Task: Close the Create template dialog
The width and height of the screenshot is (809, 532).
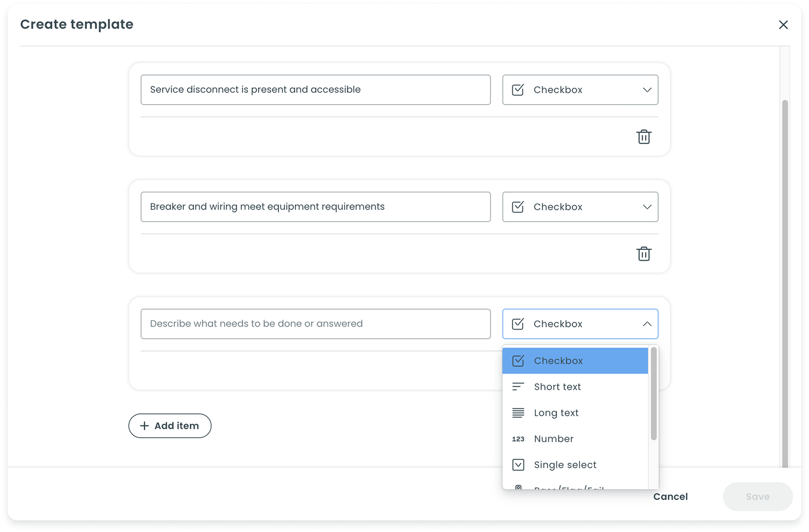Action: click(x=783, y=24)
